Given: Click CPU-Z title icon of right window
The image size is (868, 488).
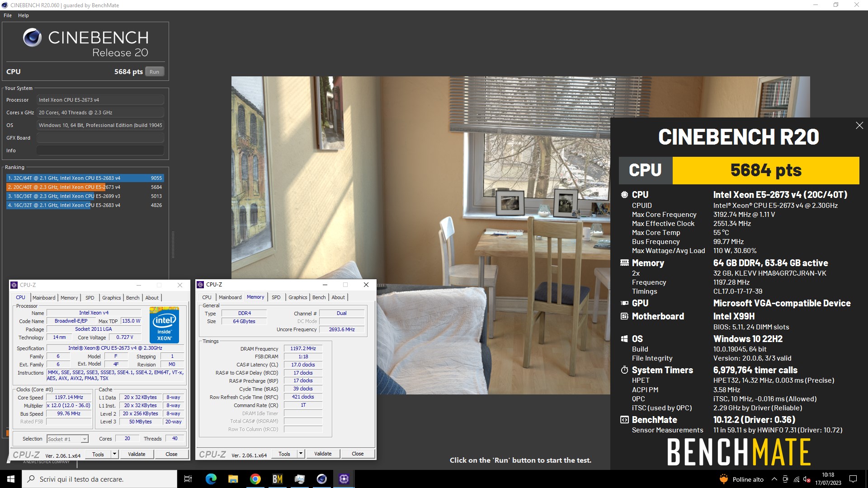Looking at the screenshot, I should tap(200, 285).
